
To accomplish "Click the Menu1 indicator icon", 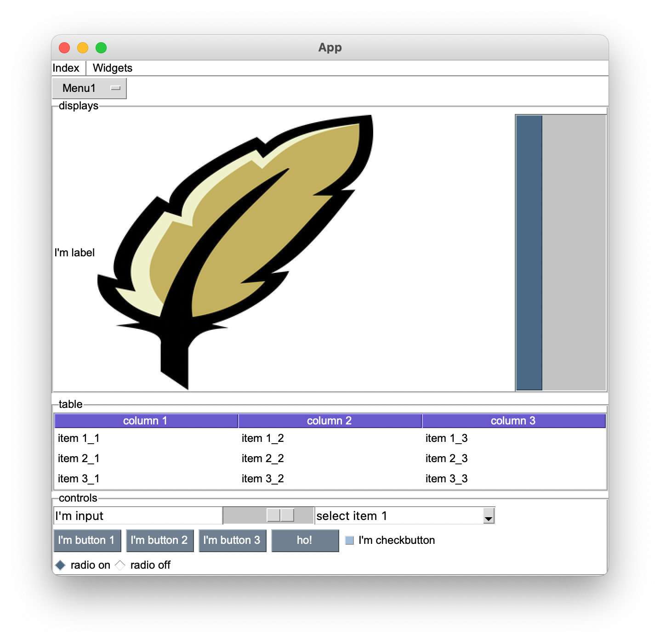I will click(116, 88).
